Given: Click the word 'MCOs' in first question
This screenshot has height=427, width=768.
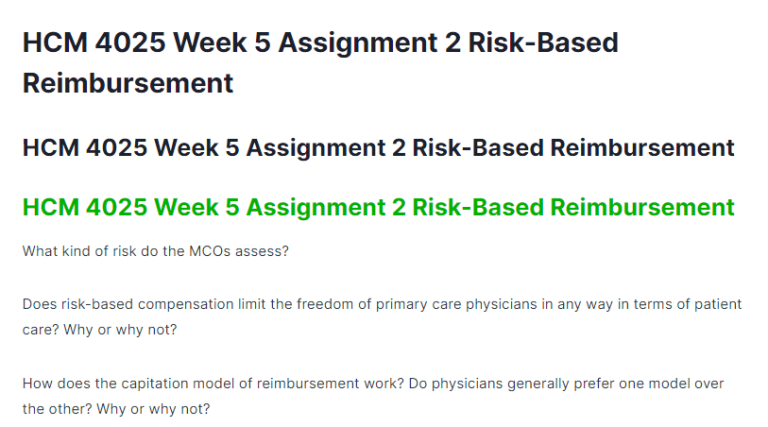Looking at the screenshot, I should click(x=210, y=251).
